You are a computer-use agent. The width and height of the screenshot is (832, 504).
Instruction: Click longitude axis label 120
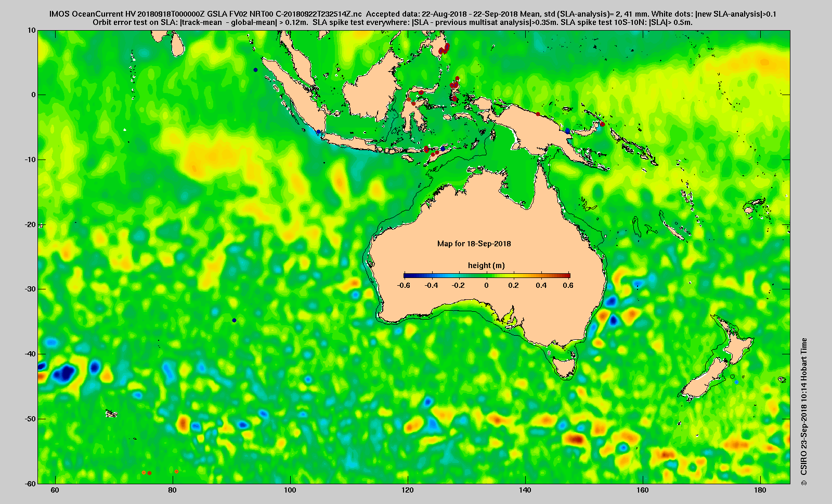click(x=408, y=490)
